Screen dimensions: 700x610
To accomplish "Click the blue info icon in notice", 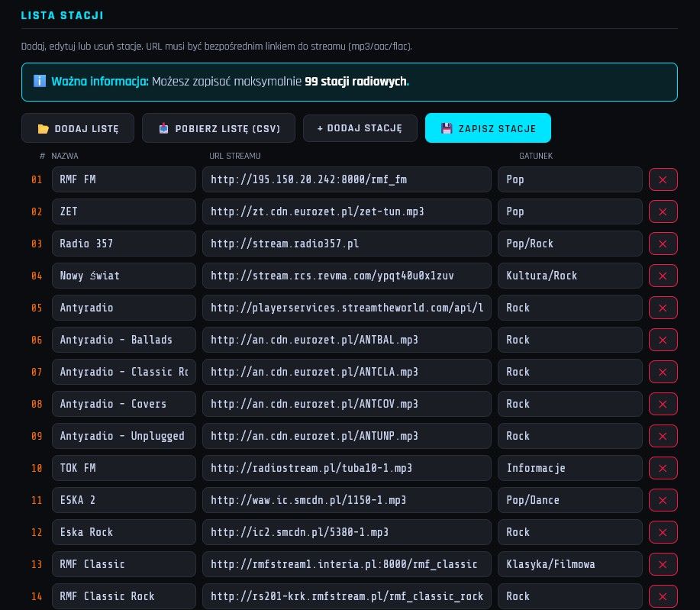I will (x=40, y=81).
